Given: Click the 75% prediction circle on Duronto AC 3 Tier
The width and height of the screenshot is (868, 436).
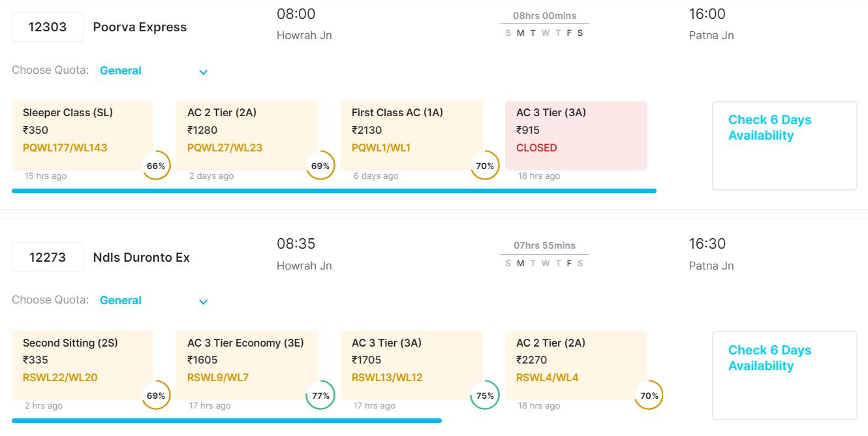Looking at the screenshot, I should pos(485,396).
